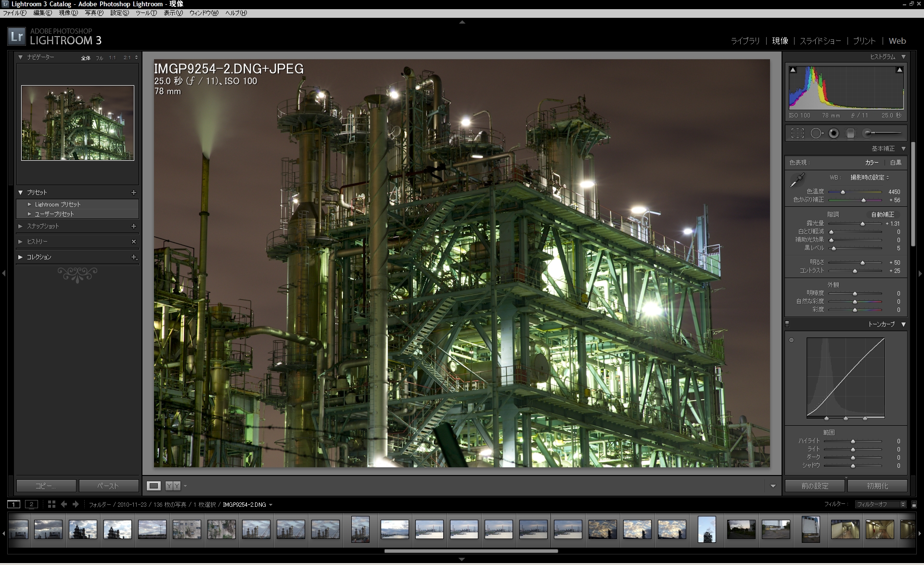Toggle the Before/After YY view
Screen dimensions: 924x565
(173, 486)
